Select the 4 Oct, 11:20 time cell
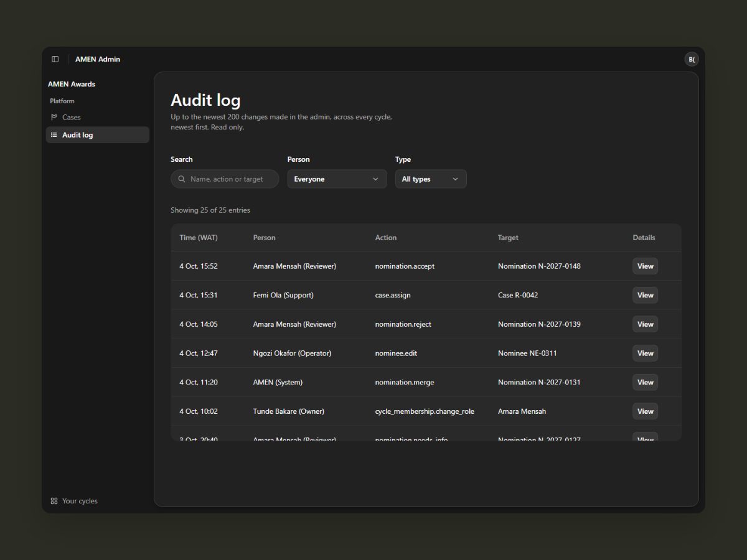This screenshot has width=747, height=560. coord(199,382)
